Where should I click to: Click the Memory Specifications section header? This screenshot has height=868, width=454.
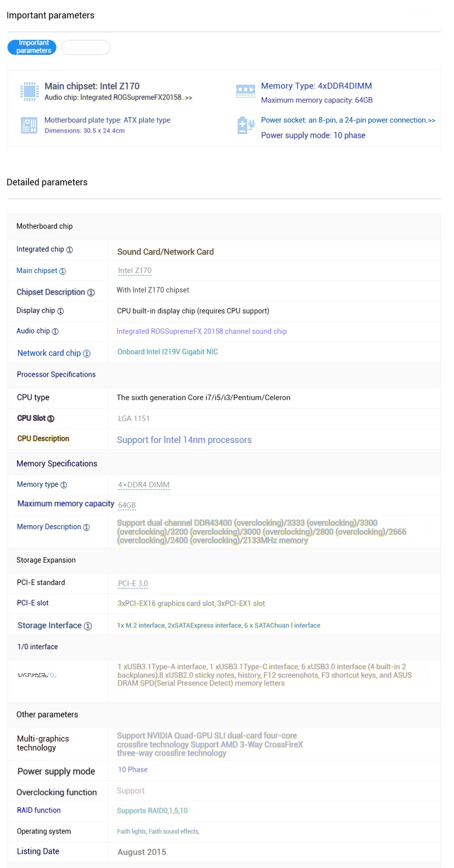[57, 464]
